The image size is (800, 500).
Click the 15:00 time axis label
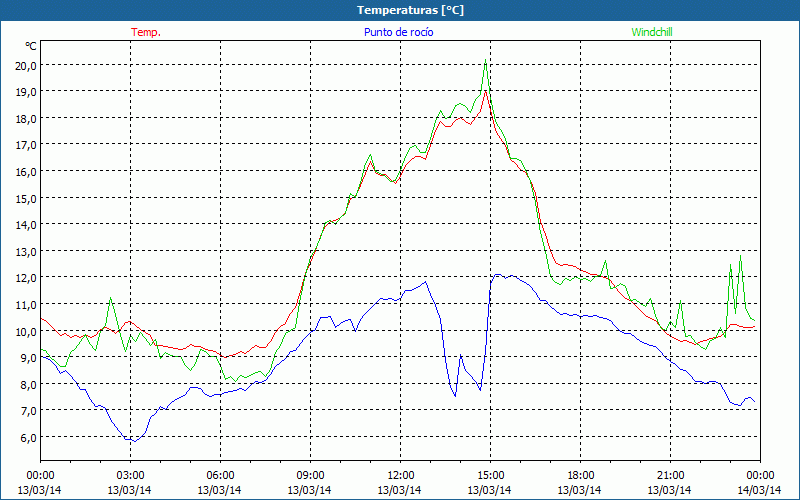click(x=490, y=476)
